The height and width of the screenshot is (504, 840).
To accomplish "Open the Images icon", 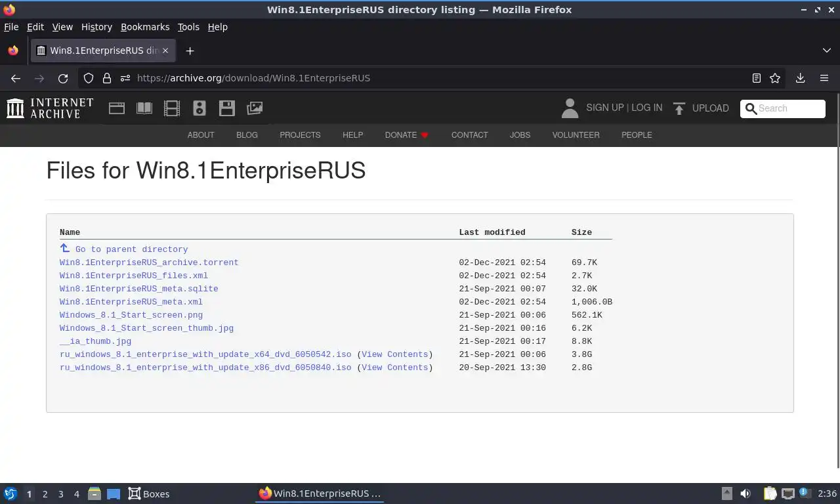I will (255, 108).
